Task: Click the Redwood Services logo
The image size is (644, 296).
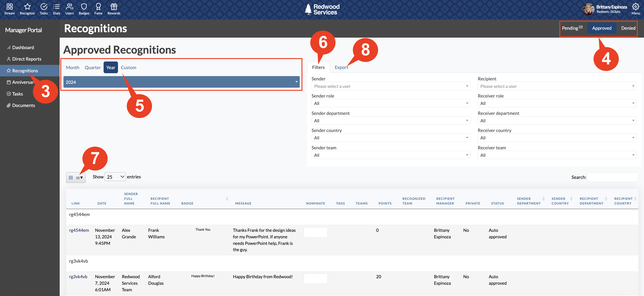Action: (x=322, y=9)
